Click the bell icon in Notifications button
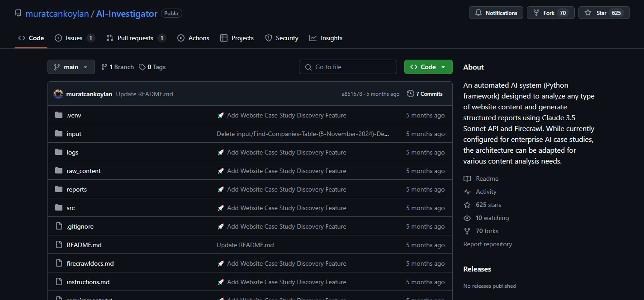This screenshot has width=644, height=300. pos(478,13)
